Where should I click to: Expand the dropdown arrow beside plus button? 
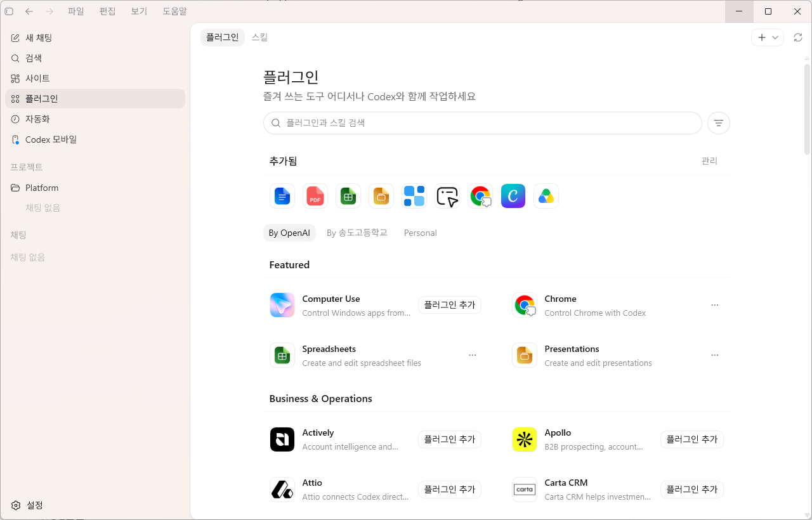tap(775, 37)
